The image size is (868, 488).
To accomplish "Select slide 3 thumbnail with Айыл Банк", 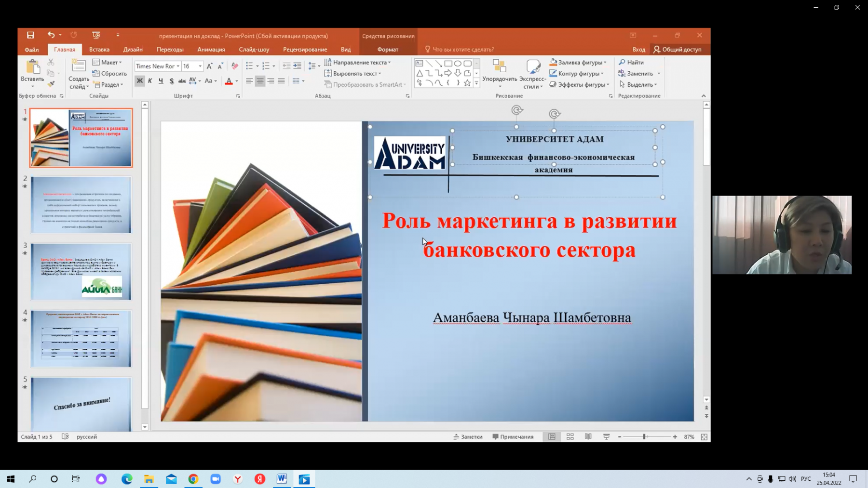I will tap(81, 272).
